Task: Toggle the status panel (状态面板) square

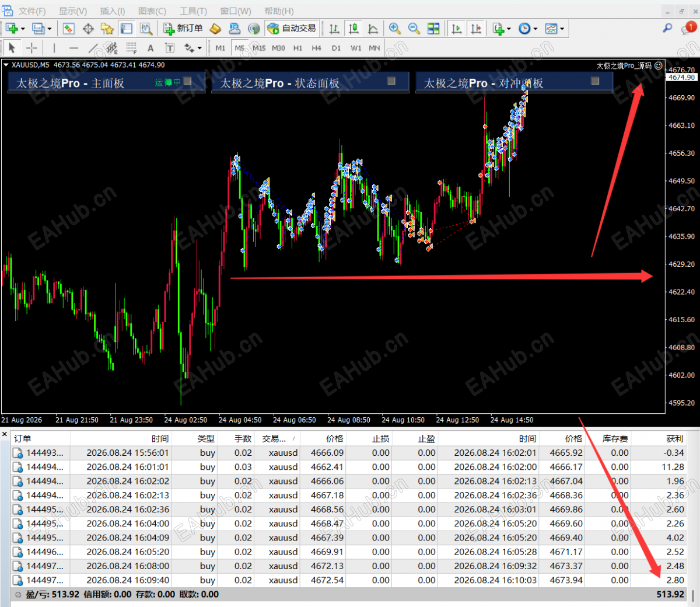Action: [391, 81]
